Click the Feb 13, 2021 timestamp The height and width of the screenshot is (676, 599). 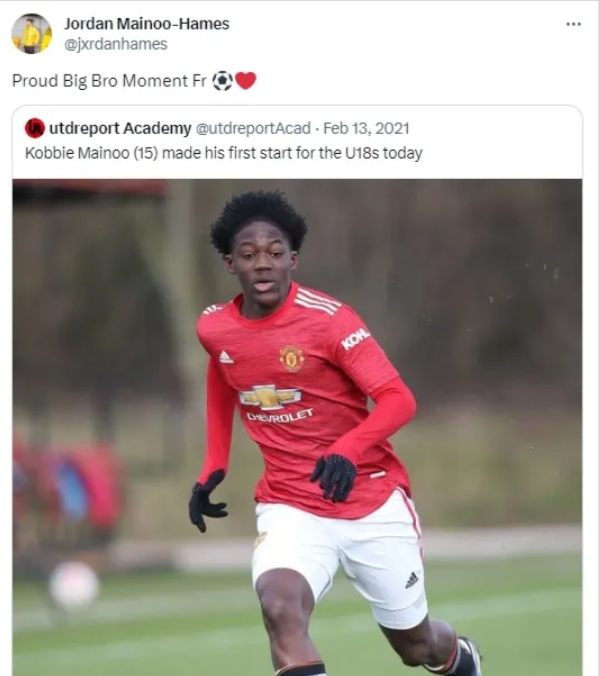[x=366, y=128]
